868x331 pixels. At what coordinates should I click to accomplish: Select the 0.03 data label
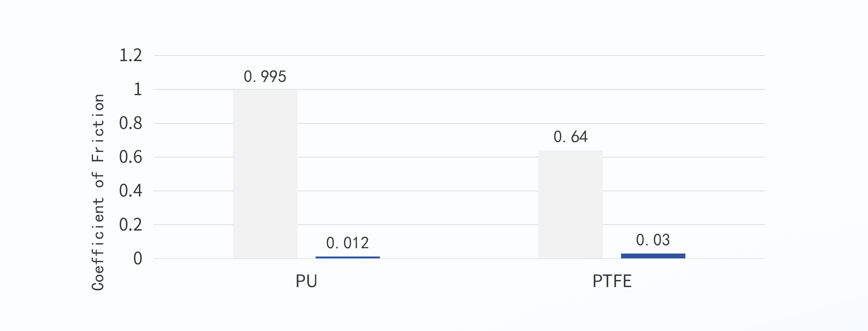pyautogui.click(x=653, y=240)
